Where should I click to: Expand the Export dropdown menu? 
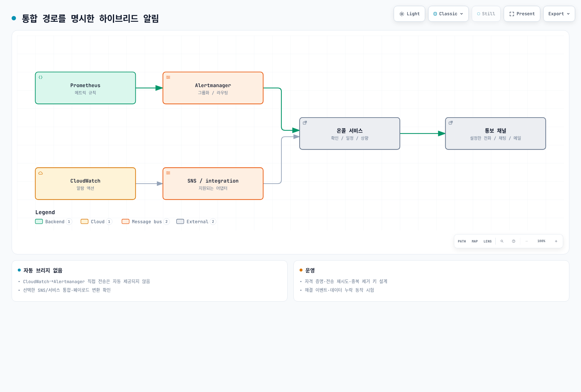[559, 14]
